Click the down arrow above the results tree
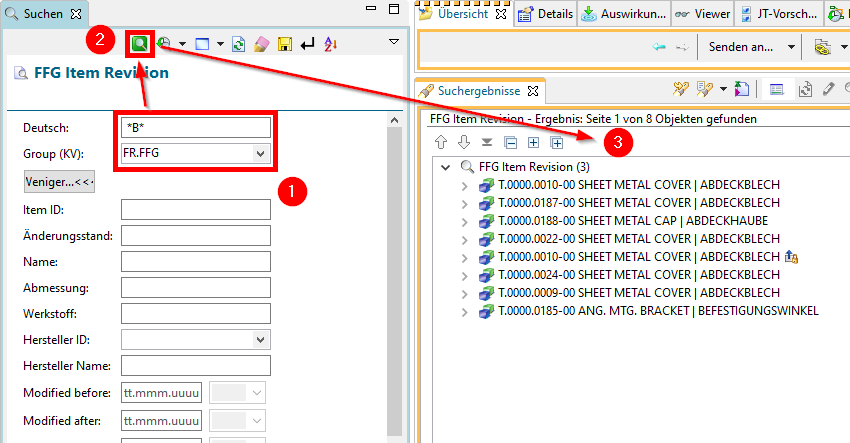The height and width of the screenshot is (443, 850). [463, 142]
